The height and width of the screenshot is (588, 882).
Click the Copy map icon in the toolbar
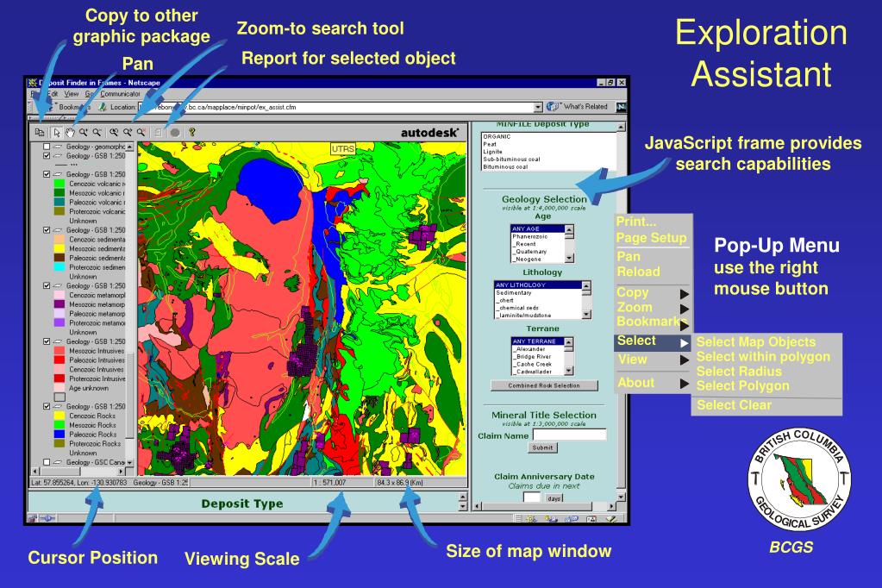point(40,133)
